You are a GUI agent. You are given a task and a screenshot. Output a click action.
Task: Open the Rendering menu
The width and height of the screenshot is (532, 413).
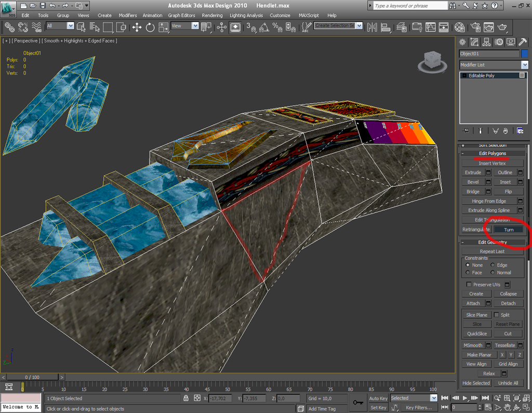click(x=212, y=16)
